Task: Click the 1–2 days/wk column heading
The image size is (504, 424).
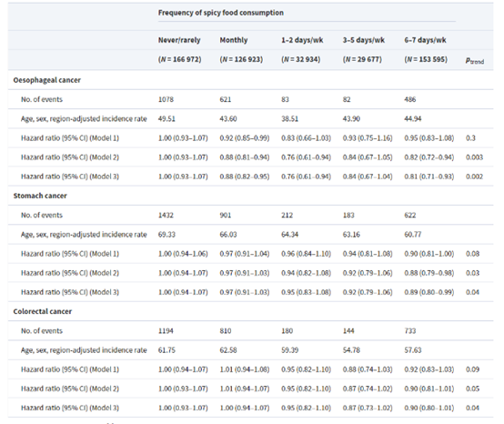Action: click(302, 40)
